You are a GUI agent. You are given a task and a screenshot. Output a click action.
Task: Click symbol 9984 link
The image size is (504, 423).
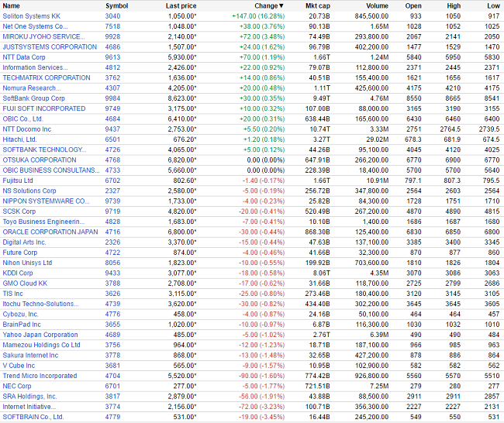click(112, 98)
